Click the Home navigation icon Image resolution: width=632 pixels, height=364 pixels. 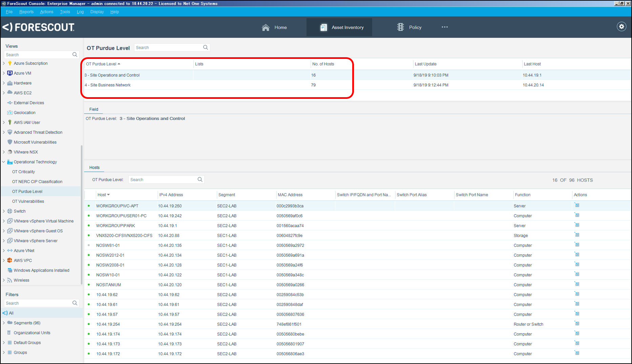point(266,27)
